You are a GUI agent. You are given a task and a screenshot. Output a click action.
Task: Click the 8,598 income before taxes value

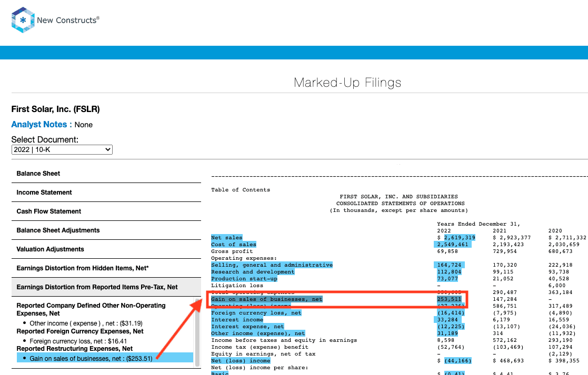(x=445, y=340)
